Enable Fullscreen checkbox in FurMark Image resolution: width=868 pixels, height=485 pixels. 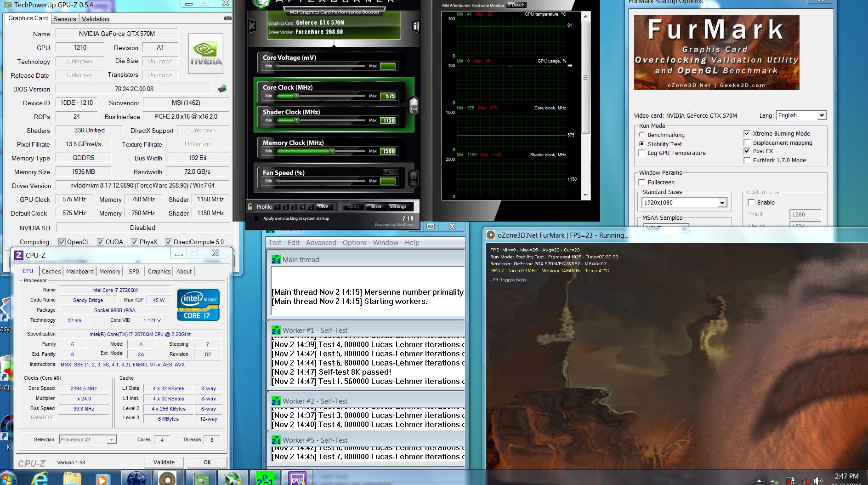pos(642,183)
